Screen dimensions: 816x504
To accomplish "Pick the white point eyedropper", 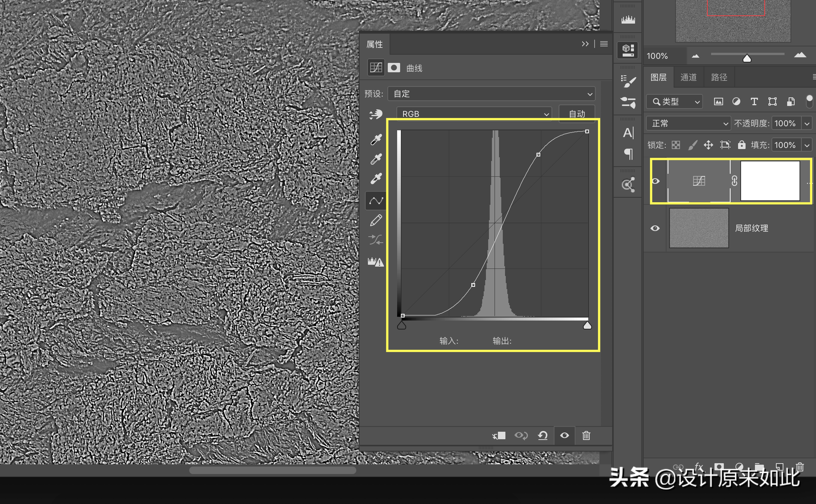I will click(x=376, y=178).
